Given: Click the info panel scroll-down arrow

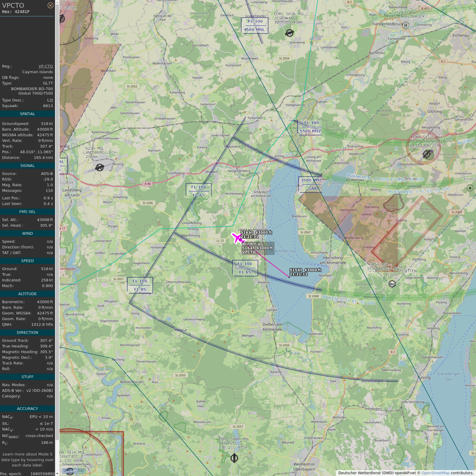Looking at the screenshot, I should click(57, 474).
